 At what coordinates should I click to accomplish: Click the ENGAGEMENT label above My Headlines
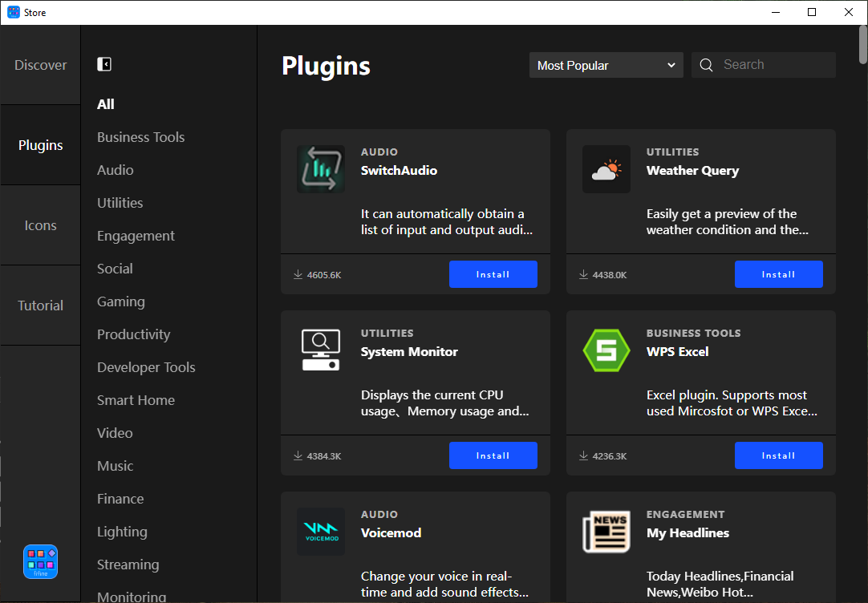685,515
